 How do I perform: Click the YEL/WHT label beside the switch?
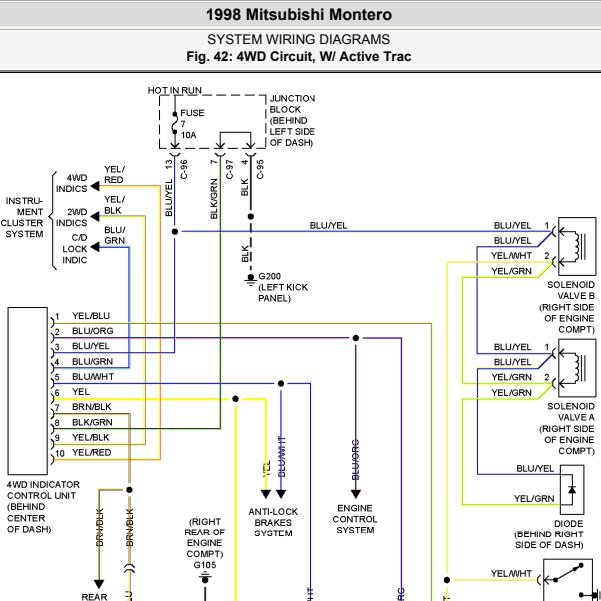pos(511,574)
